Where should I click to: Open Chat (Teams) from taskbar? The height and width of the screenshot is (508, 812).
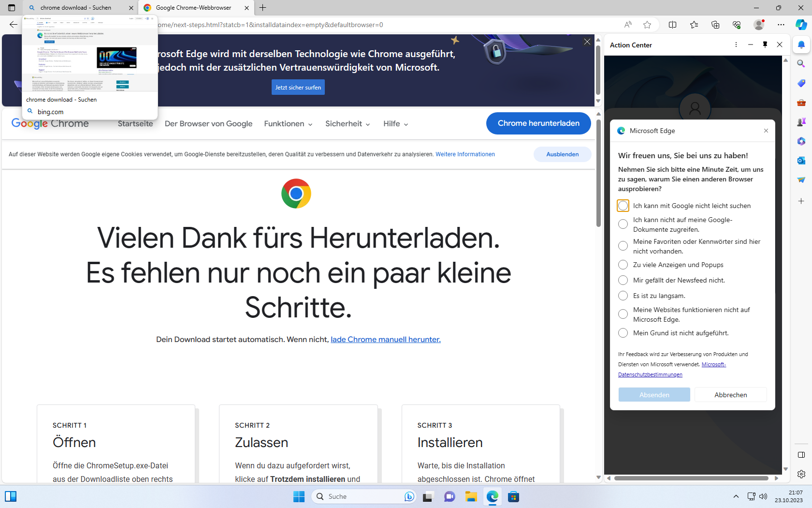pyautogui.click(x=449, y=496)
